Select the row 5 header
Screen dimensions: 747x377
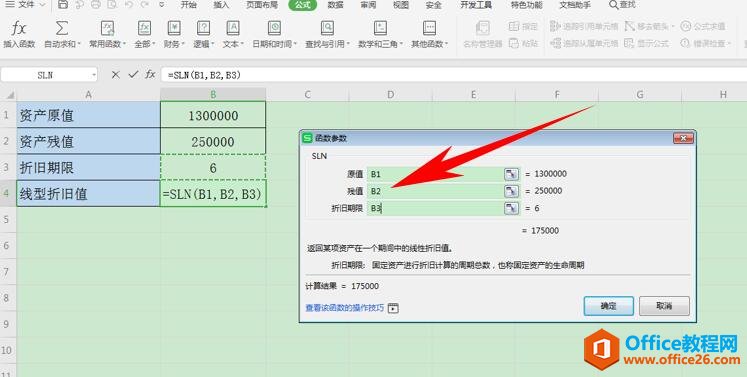[7, 220]
